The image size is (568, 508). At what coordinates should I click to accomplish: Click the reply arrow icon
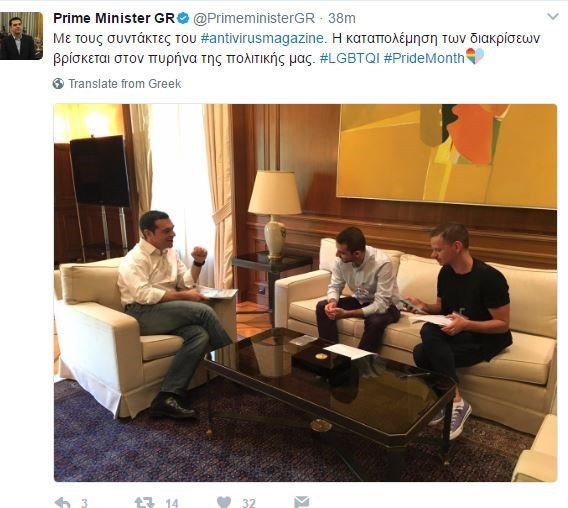62,503
